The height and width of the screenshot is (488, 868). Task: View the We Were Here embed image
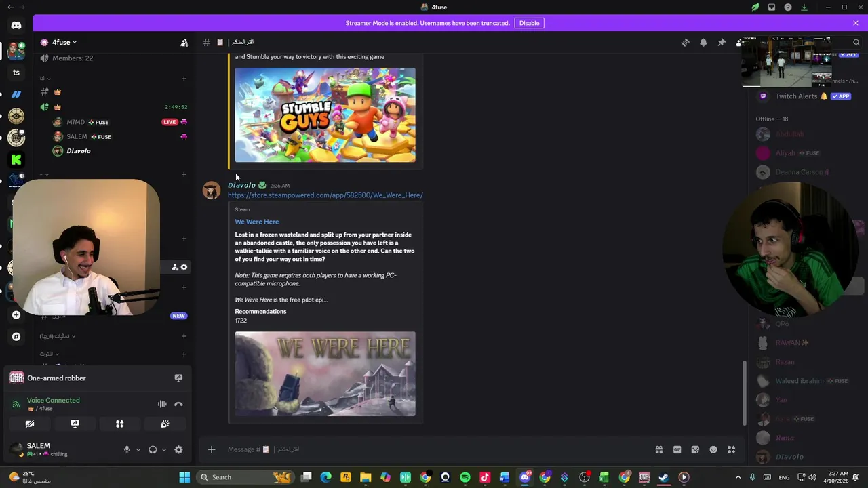[x=325, y=374]
